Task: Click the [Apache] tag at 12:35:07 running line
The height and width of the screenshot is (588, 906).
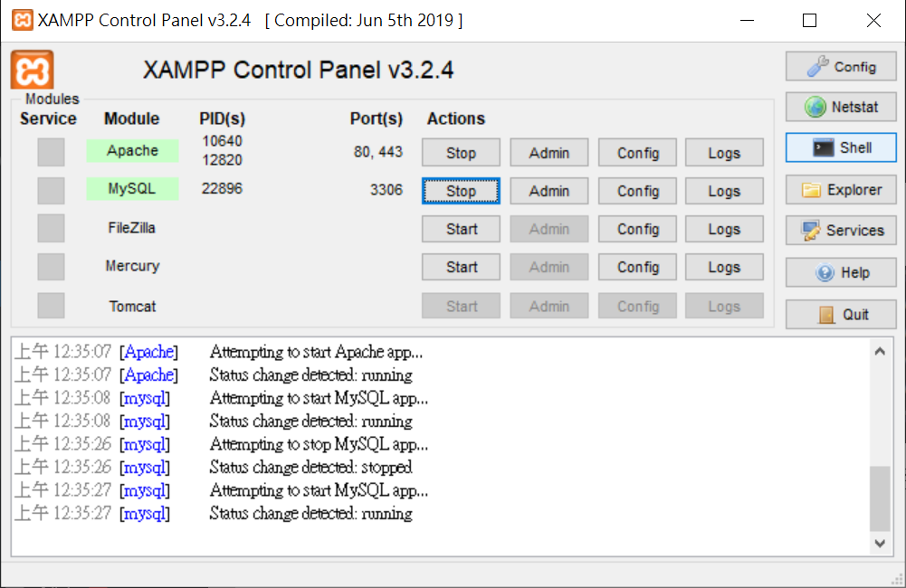Action: (148, 375)
